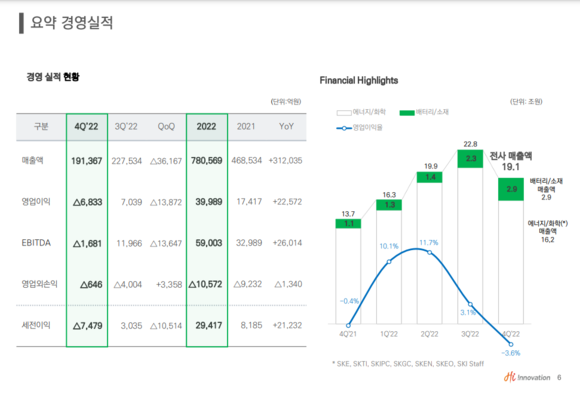Click the Innovation logo at bottom right
The height and width of the screenshot is (394, 580).
click(527, 377)
